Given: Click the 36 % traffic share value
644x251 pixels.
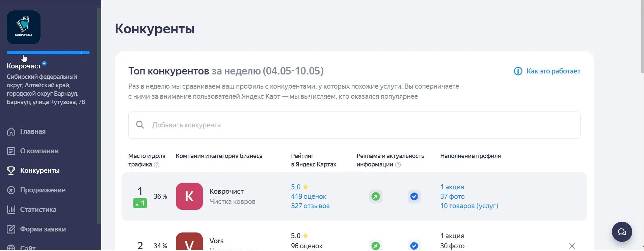Looking at the screenshot, I should (160, 196).
